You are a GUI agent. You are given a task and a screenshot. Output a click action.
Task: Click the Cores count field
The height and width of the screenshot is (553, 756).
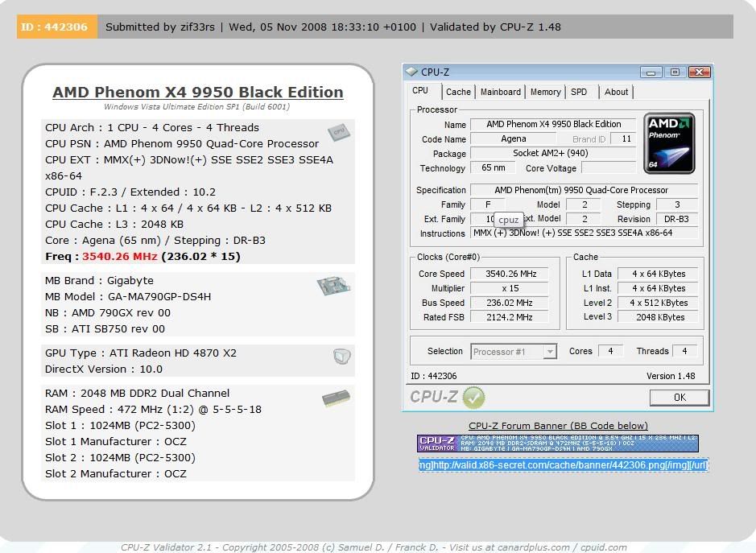[x=610, y=351]
